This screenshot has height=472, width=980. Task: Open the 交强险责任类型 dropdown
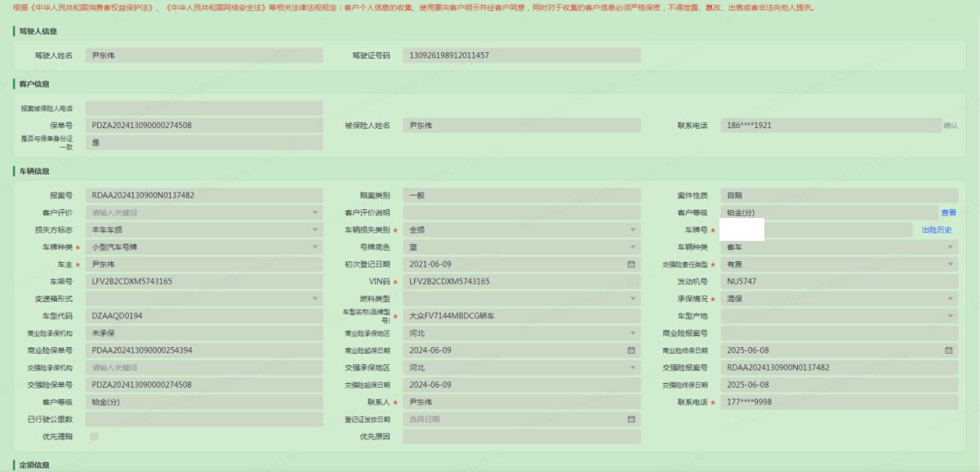[x=951, y=265]
